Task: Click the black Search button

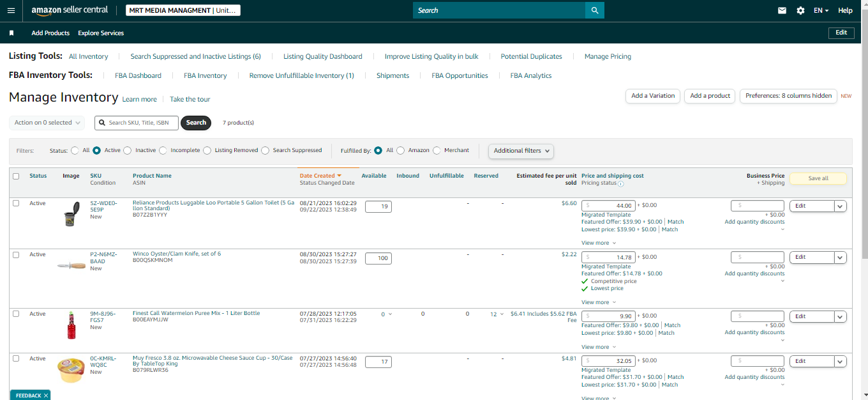Action: coord(196,123)
